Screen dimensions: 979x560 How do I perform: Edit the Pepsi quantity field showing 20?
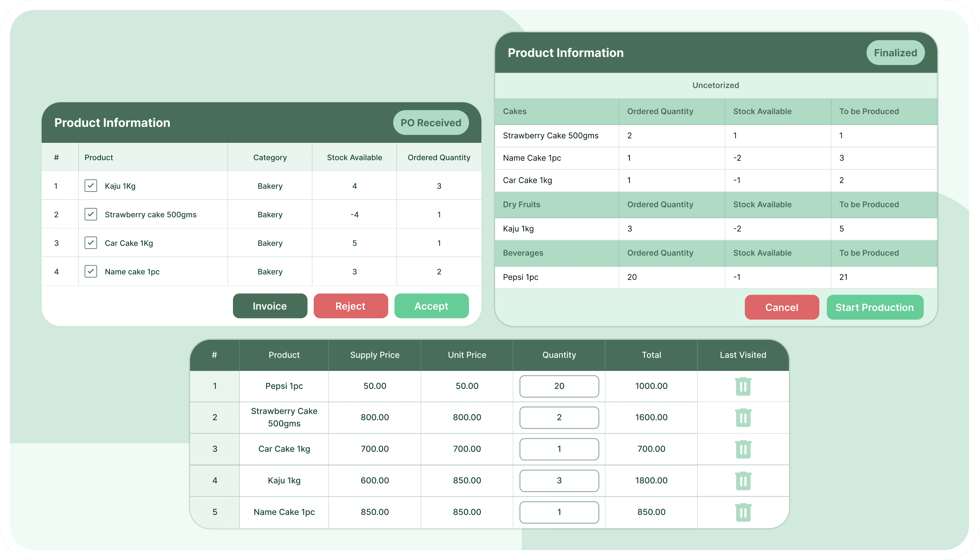coord(559,386)
